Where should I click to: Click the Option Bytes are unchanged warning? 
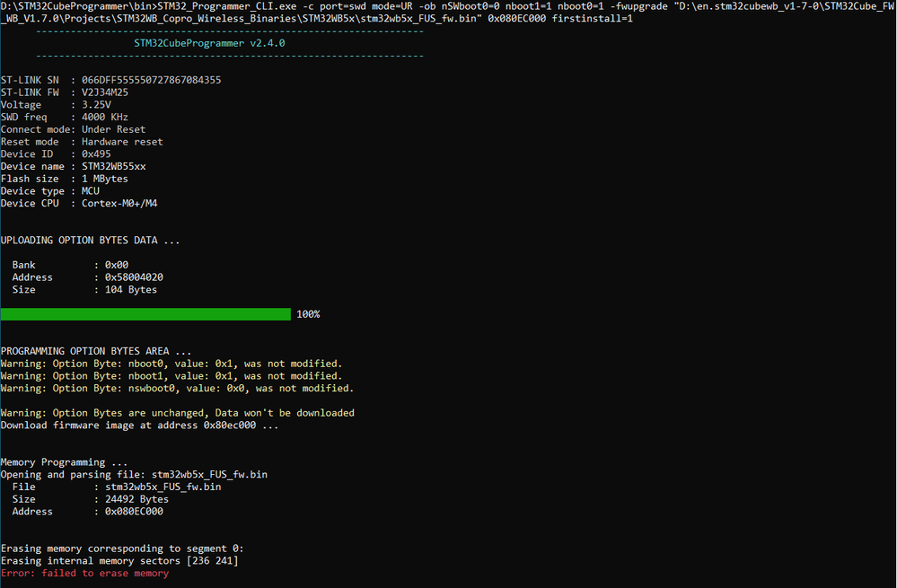(178, 413)
